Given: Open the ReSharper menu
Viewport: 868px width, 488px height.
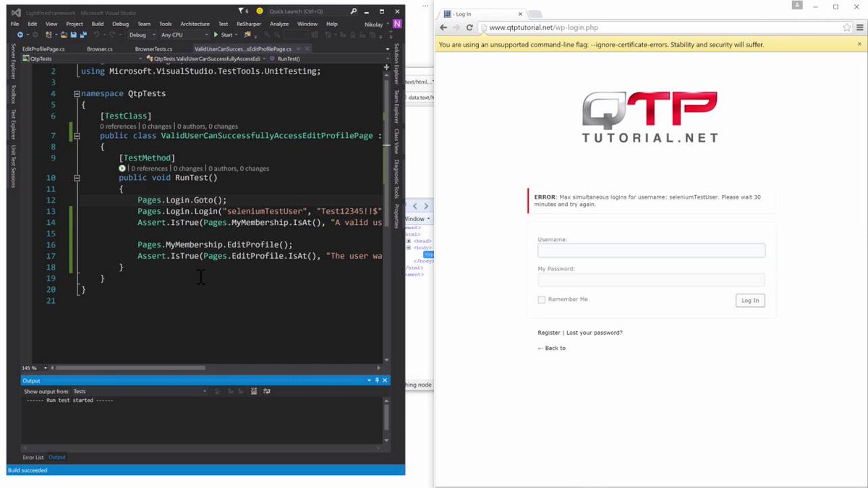Looking at the screenshot, I should (x=249, y=23).
